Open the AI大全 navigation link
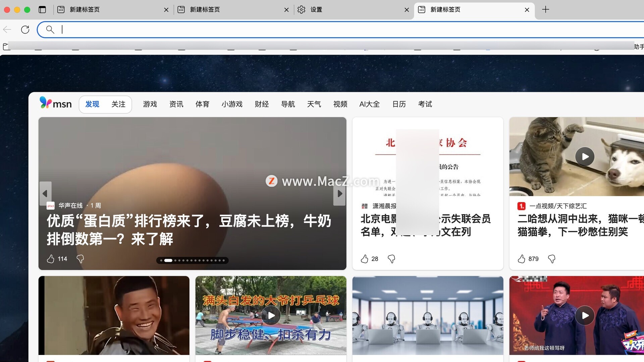Screen dimensions: 644x362 click(x=369, y=104)
